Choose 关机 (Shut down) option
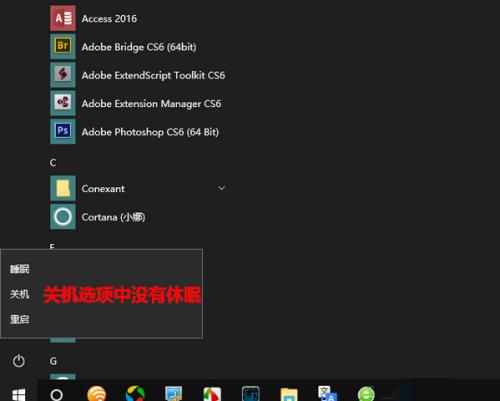Image resolution: width=500 pixels, height=401 pixels. click(19, 294)
